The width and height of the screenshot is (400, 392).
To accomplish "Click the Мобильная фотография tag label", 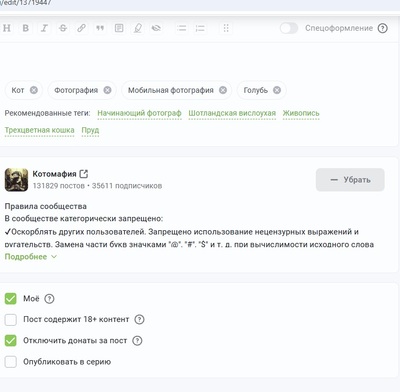I will pos(171,90).
